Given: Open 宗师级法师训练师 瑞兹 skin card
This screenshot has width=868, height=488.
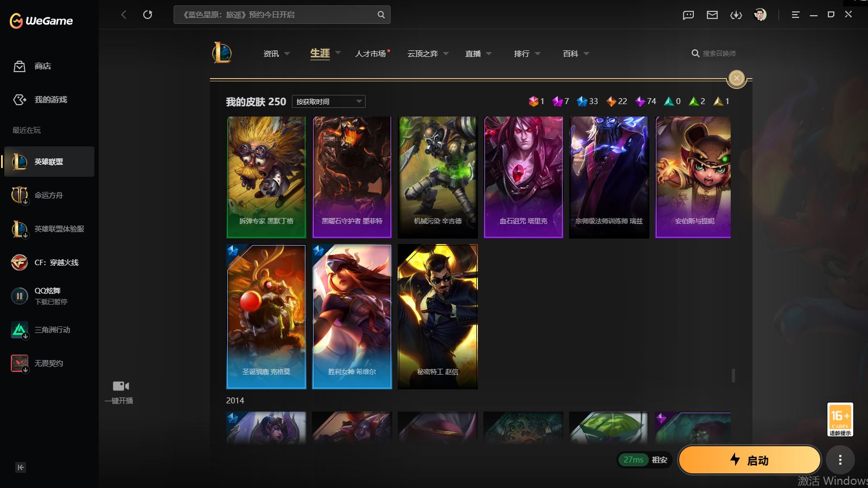Looking at the screenshot, I should [x=609, y=177].
